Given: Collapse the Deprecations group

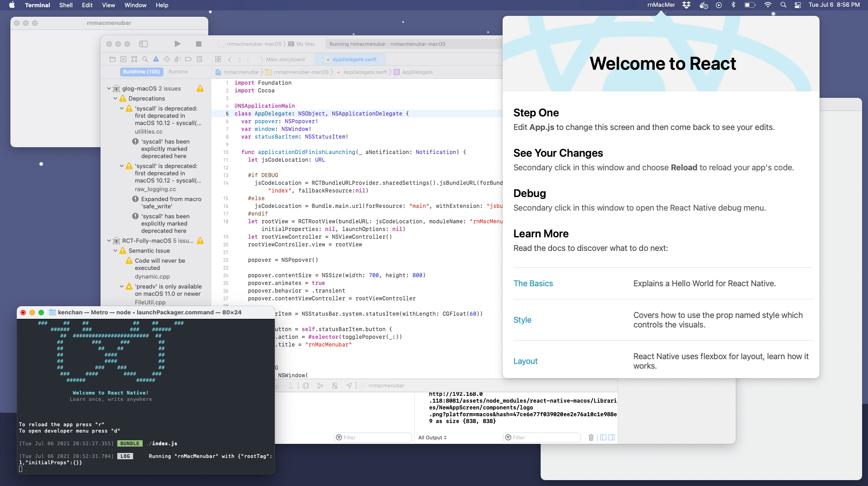Looking at the screenshot, I should tap(115, 99).
